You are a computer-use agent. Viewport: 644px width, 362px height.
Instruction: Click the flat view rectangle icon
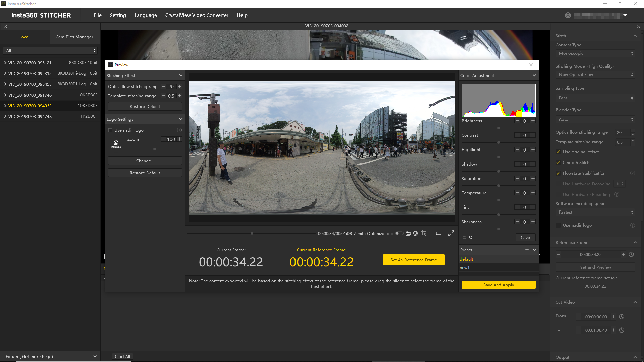[x=438, y=234]
